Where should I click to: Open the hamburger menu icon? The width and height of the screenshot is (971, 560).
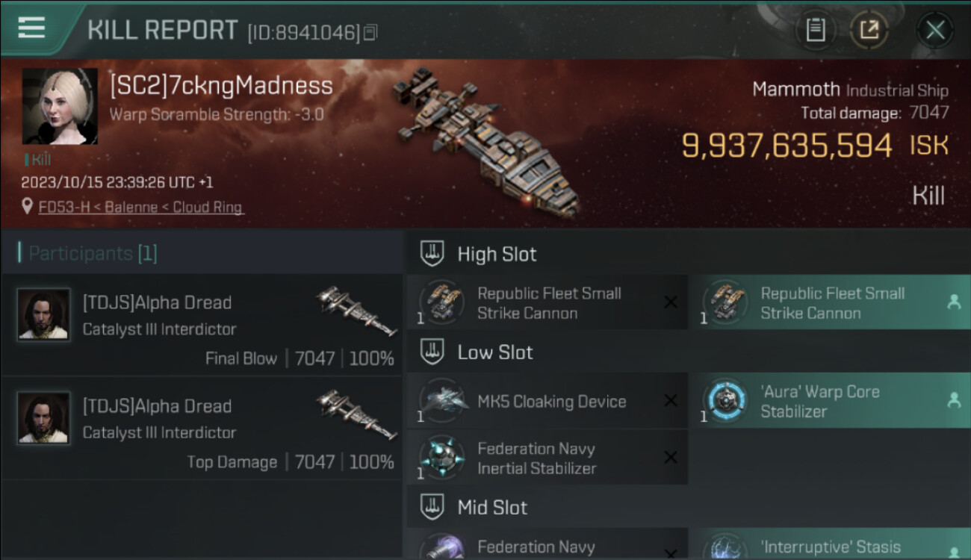[31, 28]
